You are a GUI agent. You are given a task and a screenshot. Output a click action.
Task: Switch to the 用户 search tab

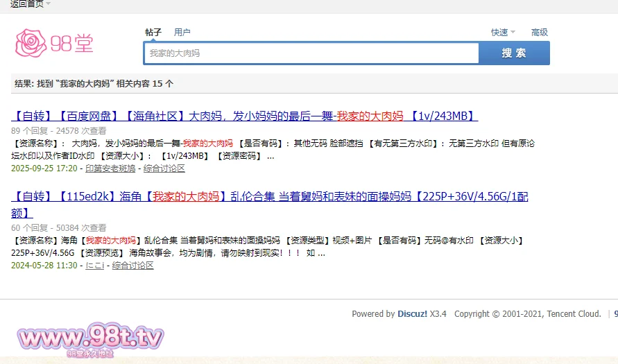pos(182,32)
